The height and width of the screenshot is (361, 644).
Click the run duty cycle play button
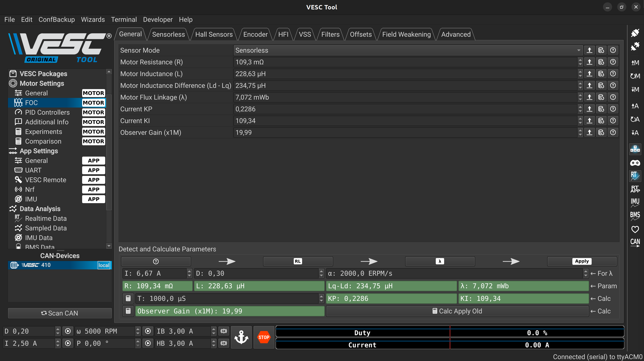(x=68, y=331)
